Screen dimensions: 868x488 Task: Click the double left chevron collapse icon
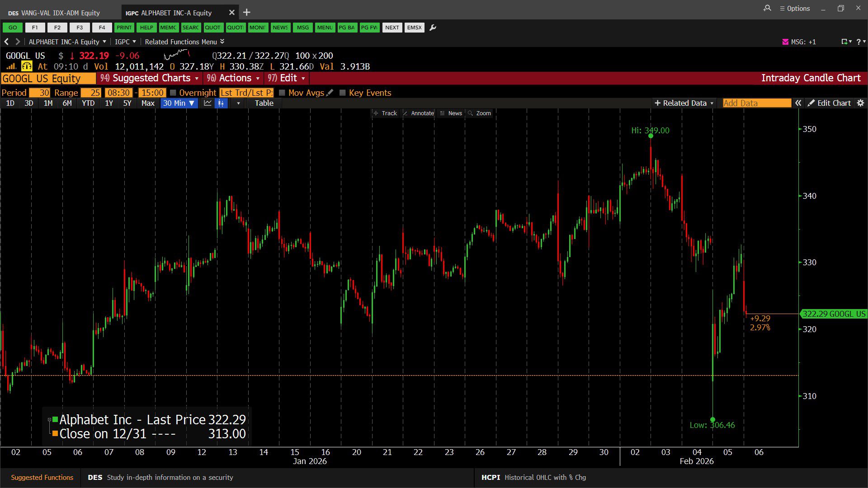(x=798, y=103)
